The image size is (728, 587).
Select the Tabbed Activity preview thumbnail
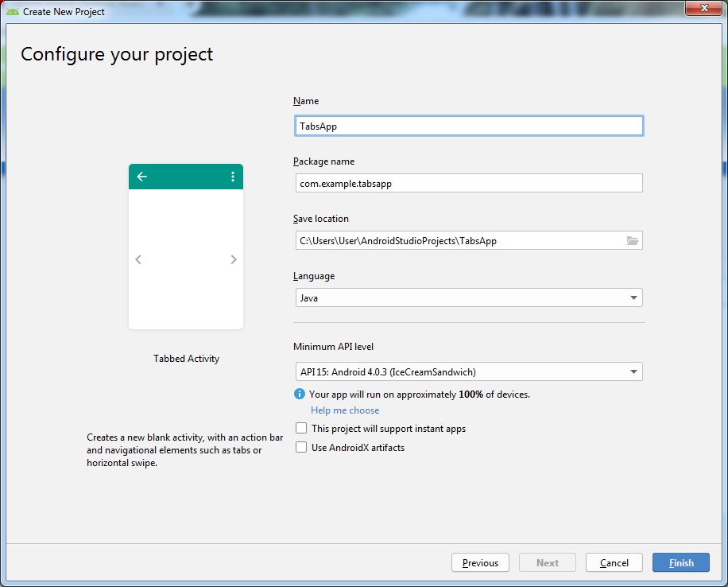point(186,247)
